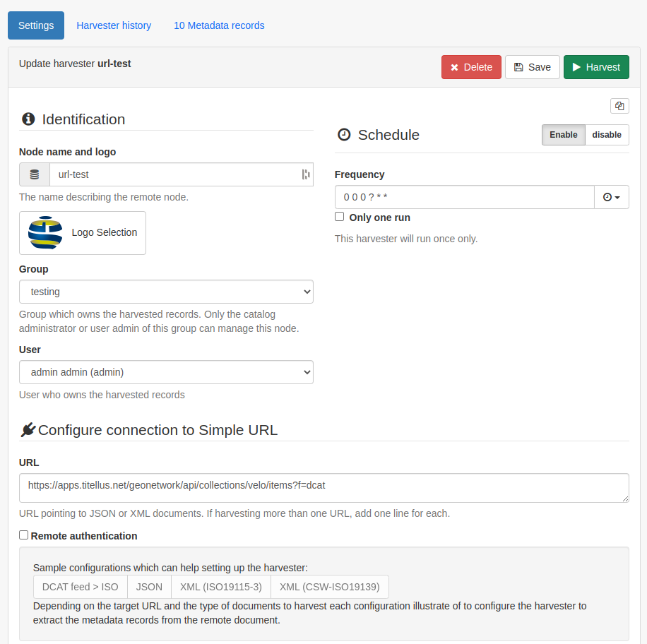Open the Group dropdown showing testing

166,292
